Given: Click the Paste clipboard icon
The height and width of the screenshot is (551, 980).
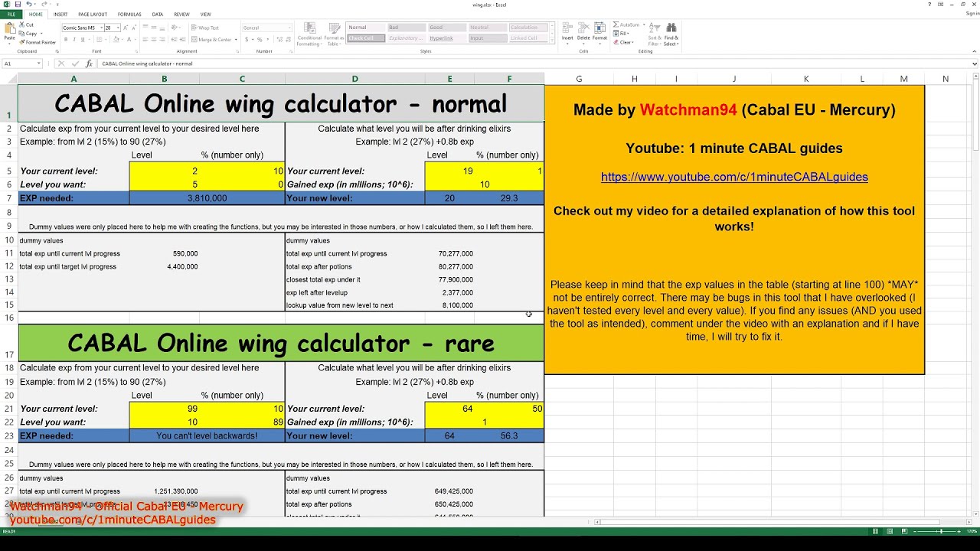Looking at the screenshot, I should point(9,28).
